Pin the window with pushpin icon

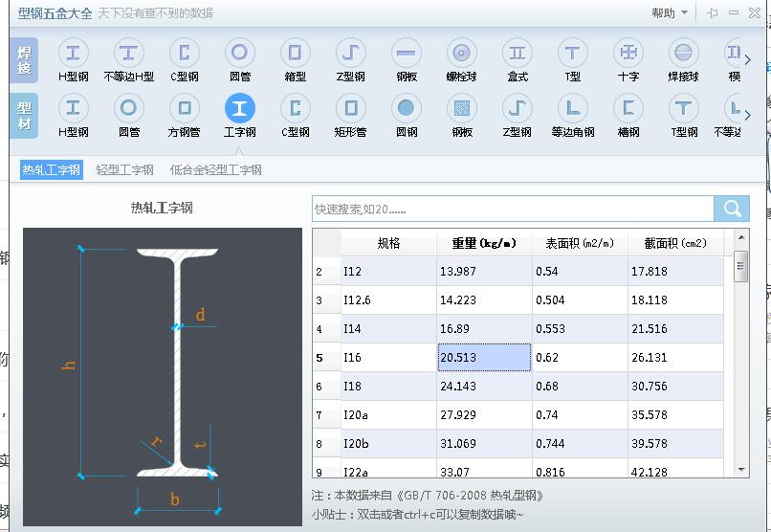pos(712,12)
